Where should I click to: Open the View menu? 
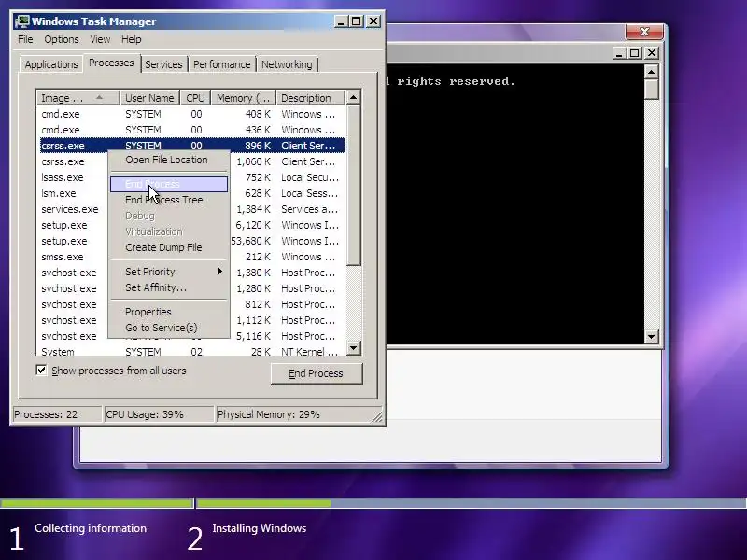coord(100,39)
